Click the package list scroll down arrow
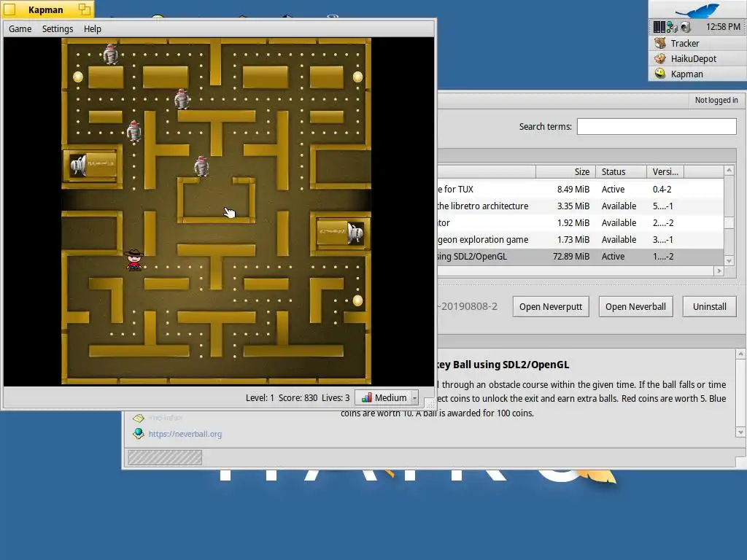Viewport: 747px width, 560px height. click(729, 261)
